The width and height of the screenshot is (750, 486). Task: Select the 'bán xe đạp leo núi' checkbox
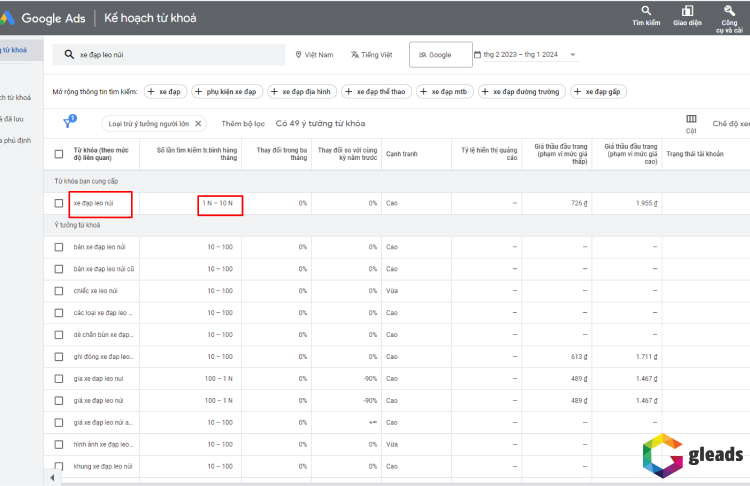click(x=59, y=246)
